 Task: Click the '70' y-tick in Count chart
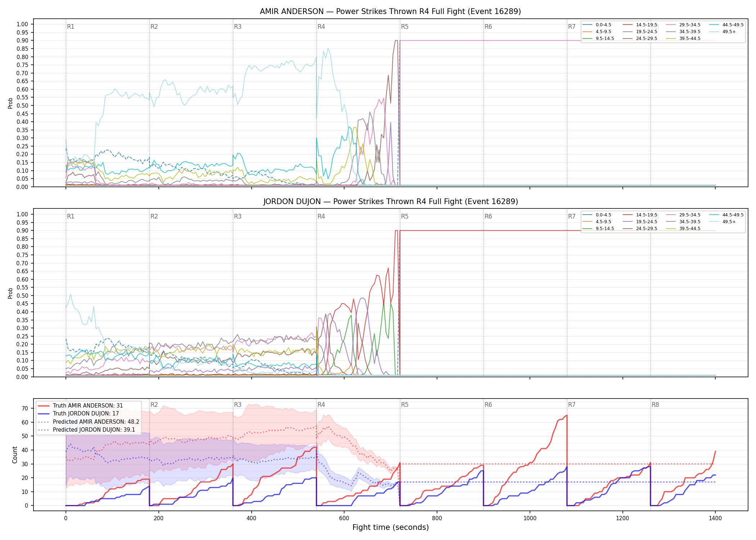(x=25, y=408)
